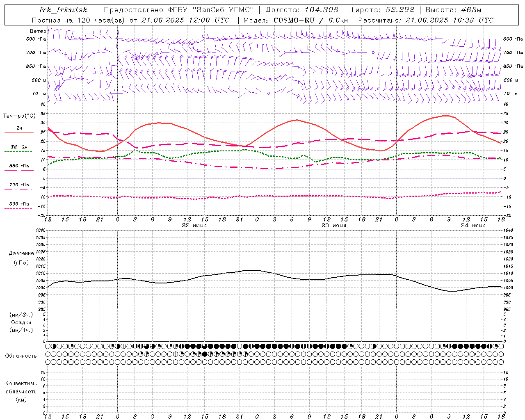Click the Тем-ра(°C) axis label
The width and height of the screenshot is (525, 420).
tap(19, 116)
